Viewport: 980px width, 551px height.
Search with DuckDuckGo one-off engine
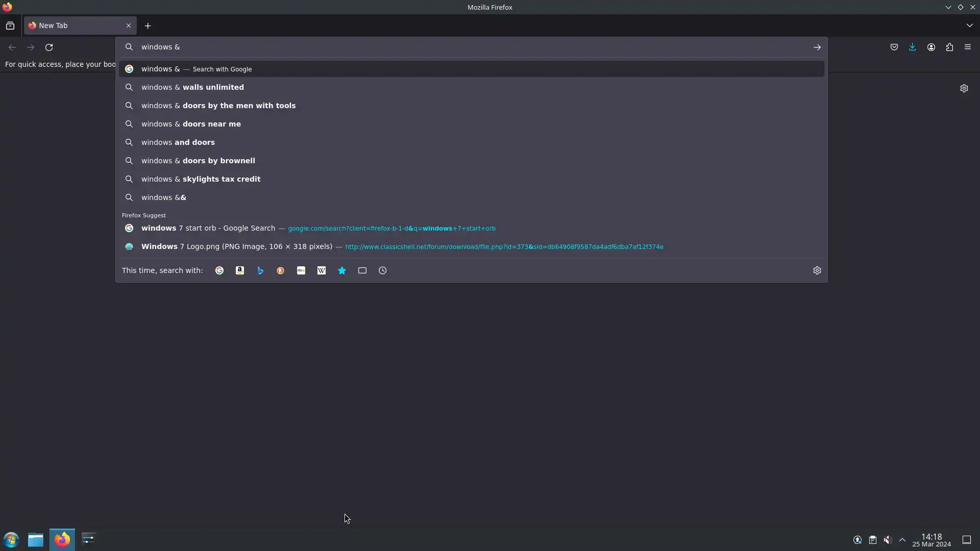coord(280,270)
